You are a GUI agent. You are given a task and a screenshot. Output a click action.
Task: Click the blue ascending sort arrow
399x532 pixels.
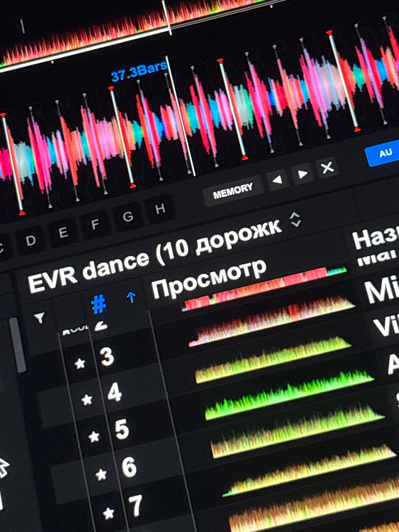tap(131, 297)
